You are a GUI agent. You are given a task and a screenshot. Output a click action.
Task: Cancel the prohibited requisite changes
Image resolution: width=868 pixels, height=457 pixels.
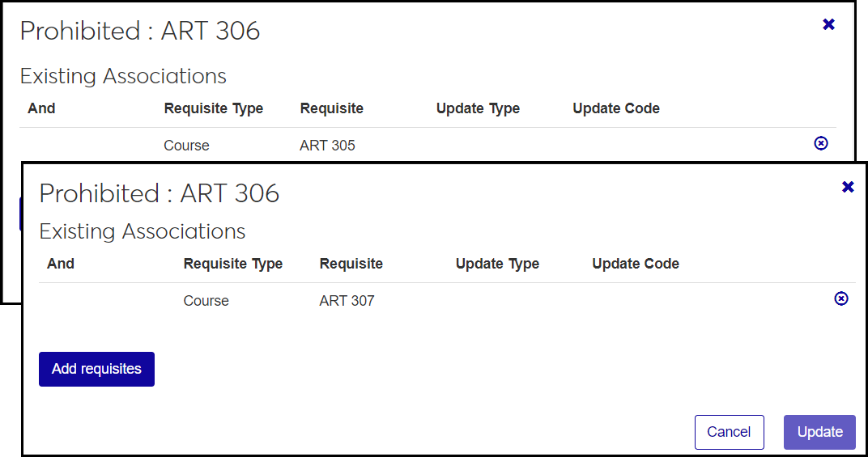(x=729, y=432)
